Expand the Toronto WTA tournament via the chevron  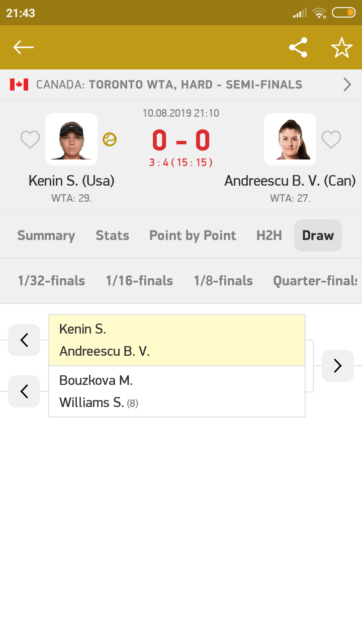coord(347,85)
